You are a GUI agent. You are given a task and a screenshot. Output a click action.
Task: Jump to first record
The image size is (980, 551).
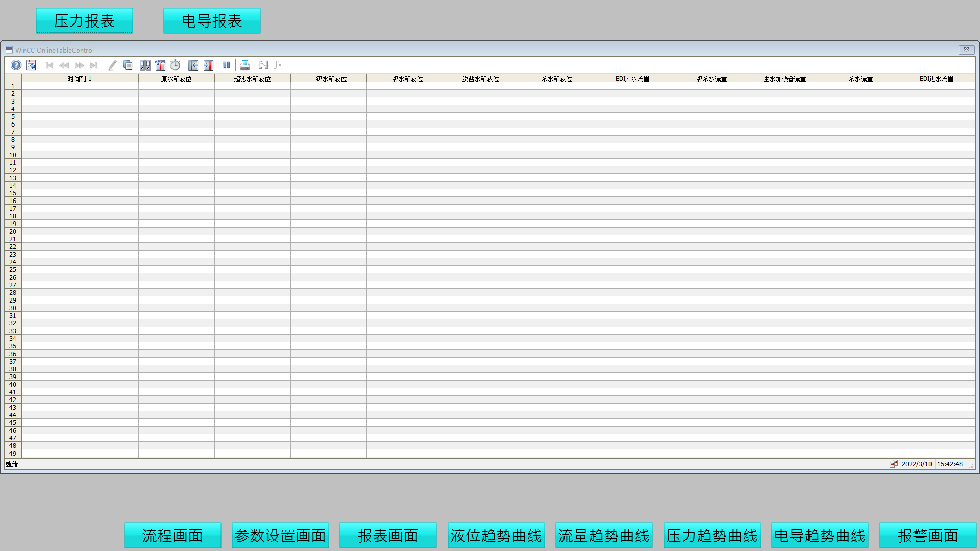50,65
